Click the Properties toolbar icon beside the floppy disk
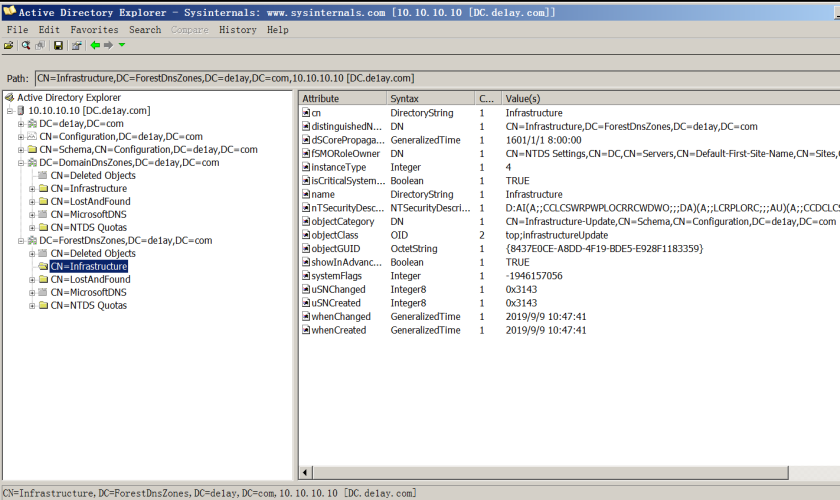The width and height of the screenshot is (840, 500). pos(77,46)
